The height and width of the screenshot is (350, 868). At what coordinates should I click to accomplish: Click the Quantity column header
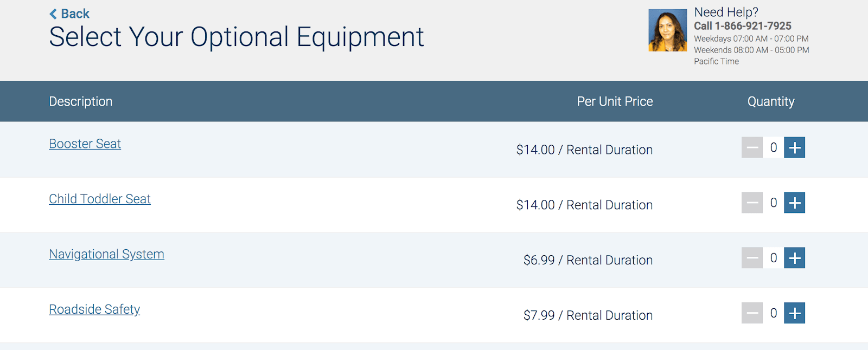(771, 101)
